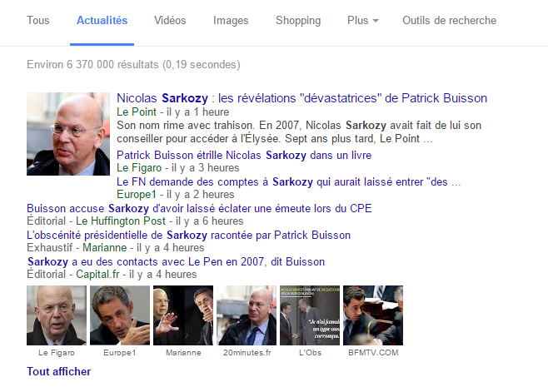Open Europe1 article about Le FN demande des comptes

tap(289, 181)
